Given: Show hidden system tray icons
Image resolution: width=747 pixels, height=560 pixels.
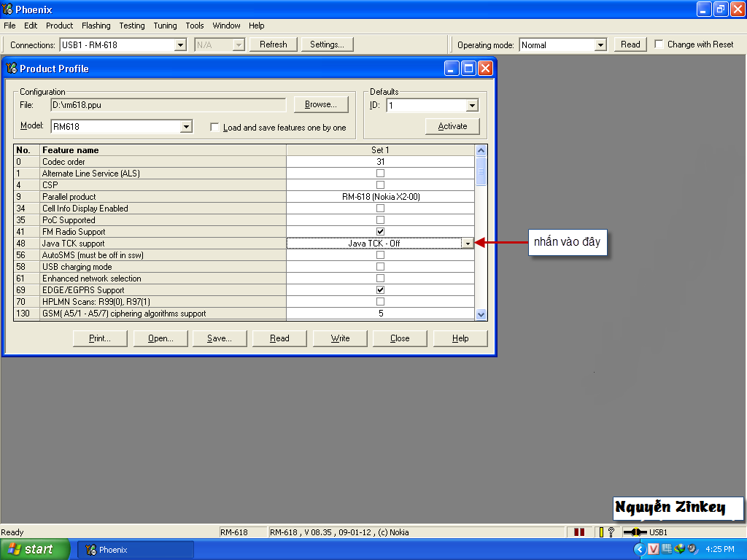Looking at the screenshot, I should 640,549.
